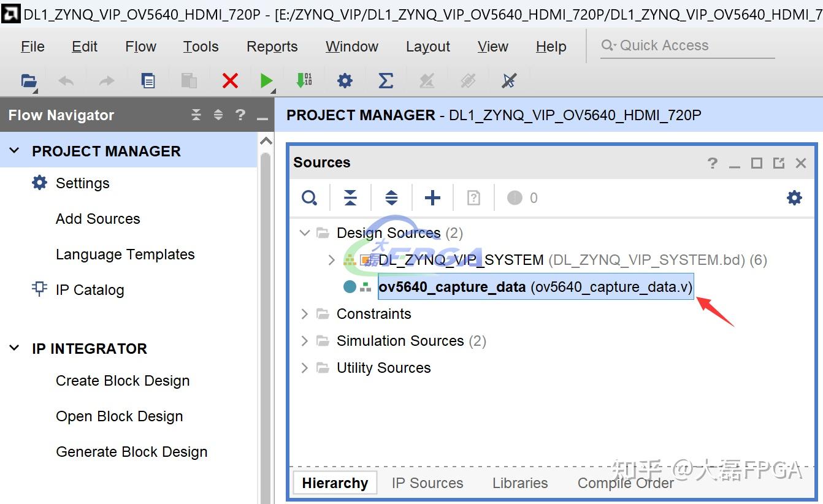Search sources with the magnifier icon
The height and width of the screenshot is (504, 823).
point(310,198)
